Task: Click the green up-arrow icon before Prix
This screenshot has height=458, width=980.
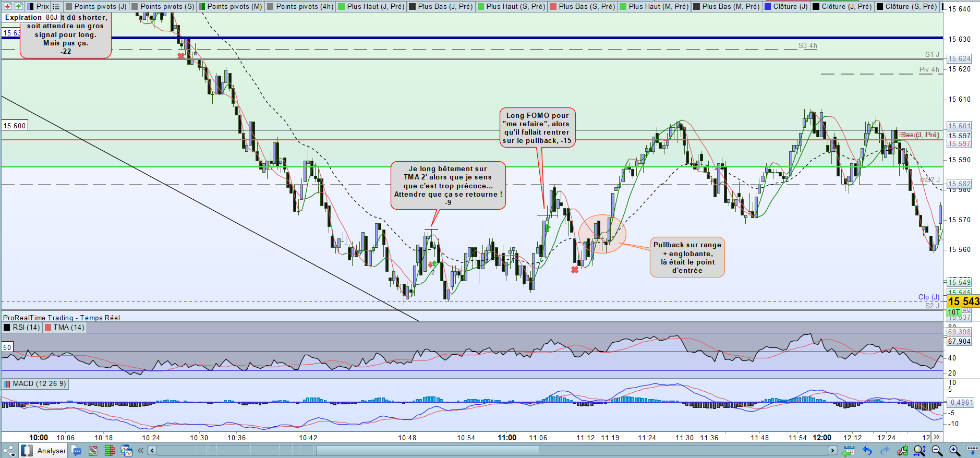Action: (x=19, y=6)
